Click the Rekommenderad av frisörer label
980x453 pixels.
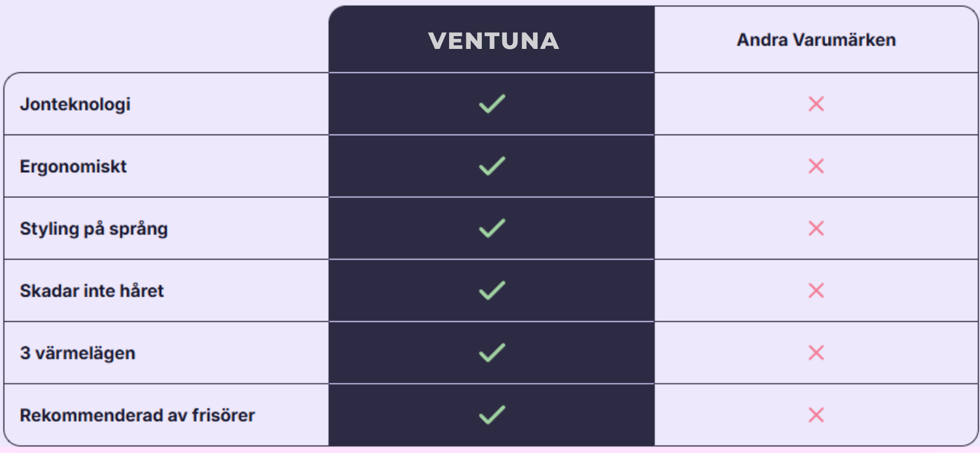point(137,415)
